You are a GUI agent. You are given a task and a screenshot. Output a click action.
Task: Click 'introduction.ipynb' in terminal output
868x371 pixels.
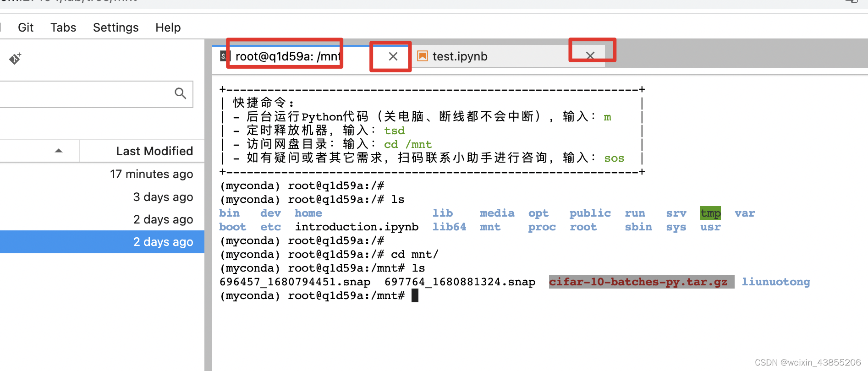(x=357, y=227)
